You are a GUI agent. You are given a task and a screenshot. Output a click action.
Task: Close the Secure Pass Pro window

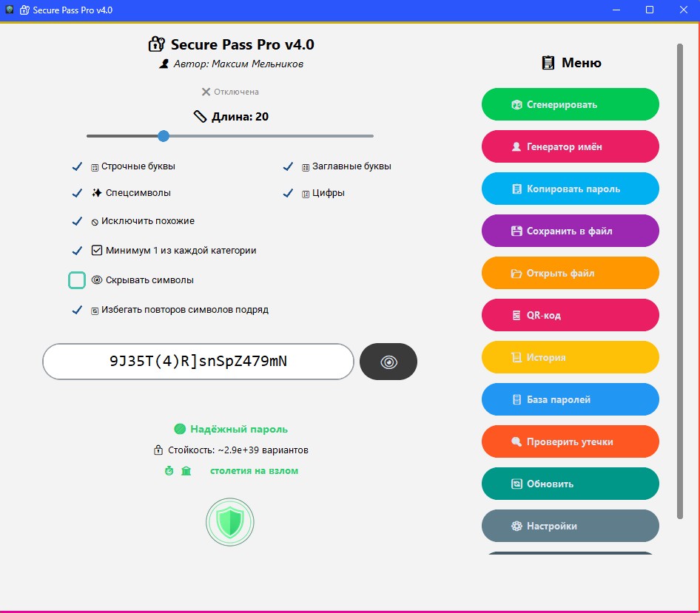684,10
